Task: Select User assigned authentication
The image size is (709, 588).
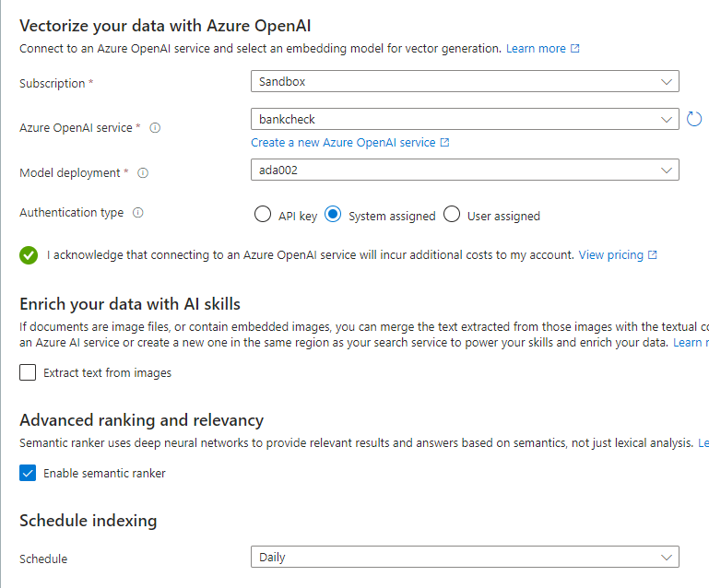Action: pyautogui.click(x=452, y=214)
